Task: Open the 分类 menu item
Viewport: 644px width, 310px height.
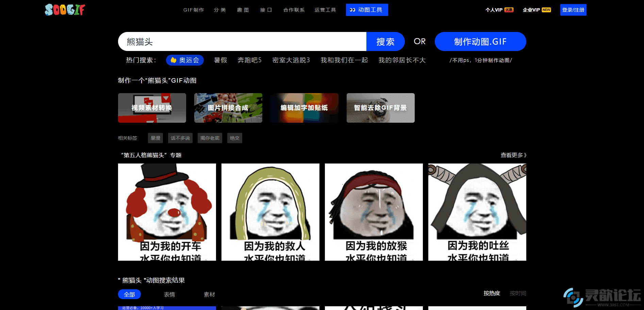Action: pyautogui.click(x=220, y=10)
